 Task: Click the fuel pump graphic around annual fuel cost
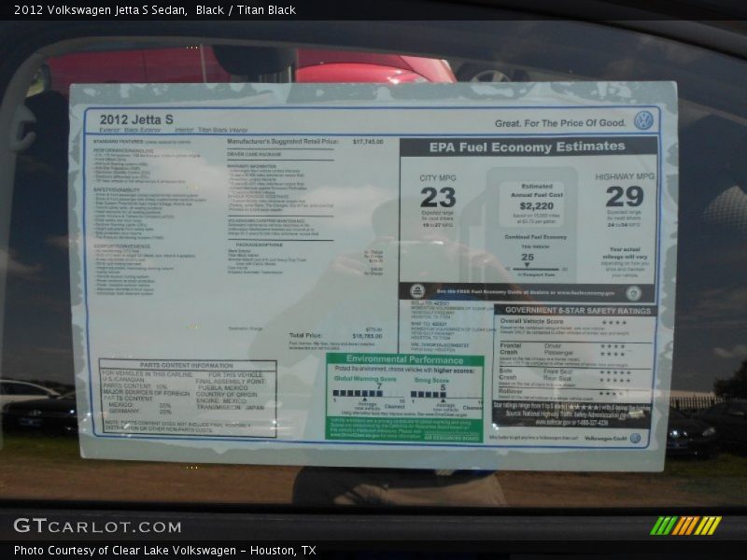[521, 224]
